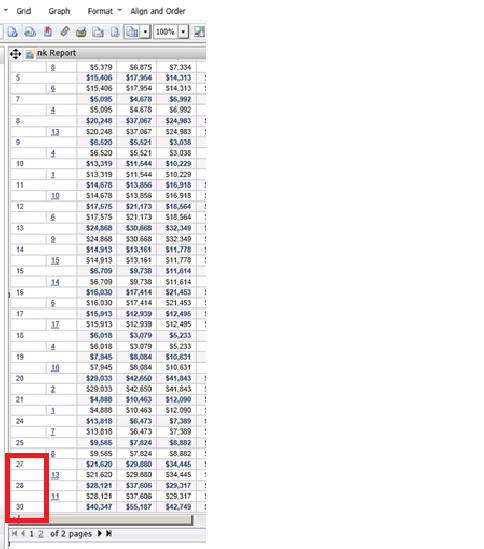484x549 pixels.
Task: Click bold cell $32,349
Action: click(x=179, y=228)
